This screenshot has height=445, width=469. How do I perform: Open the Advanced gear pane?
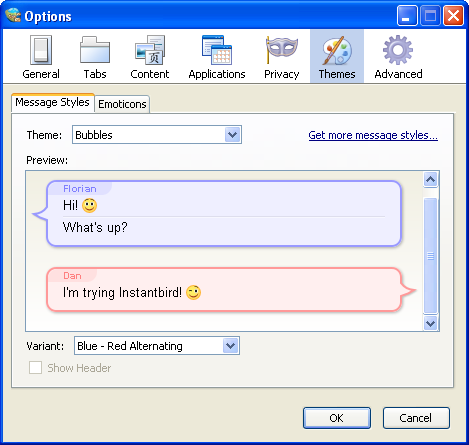coord(398,57)
